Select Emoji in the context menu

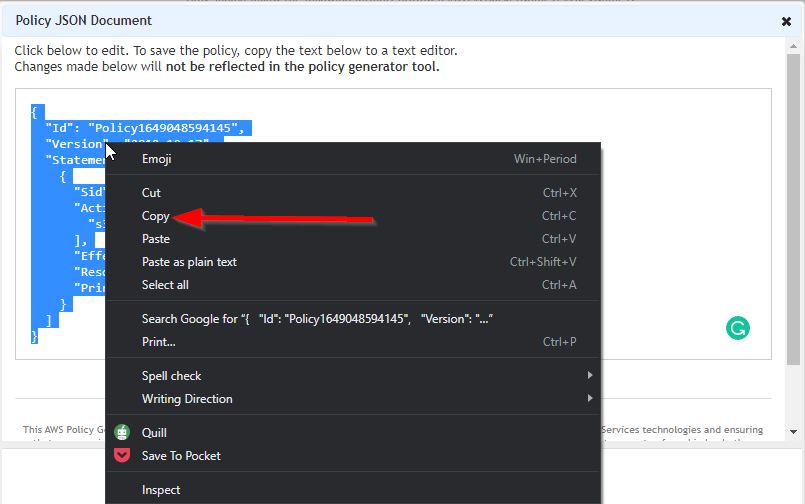click(x=353, y=159)
